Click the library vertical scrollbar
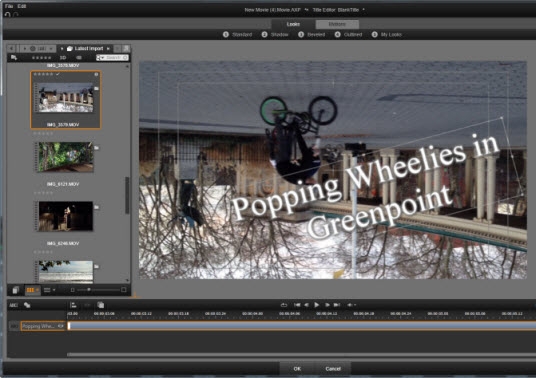 point(128,195)
